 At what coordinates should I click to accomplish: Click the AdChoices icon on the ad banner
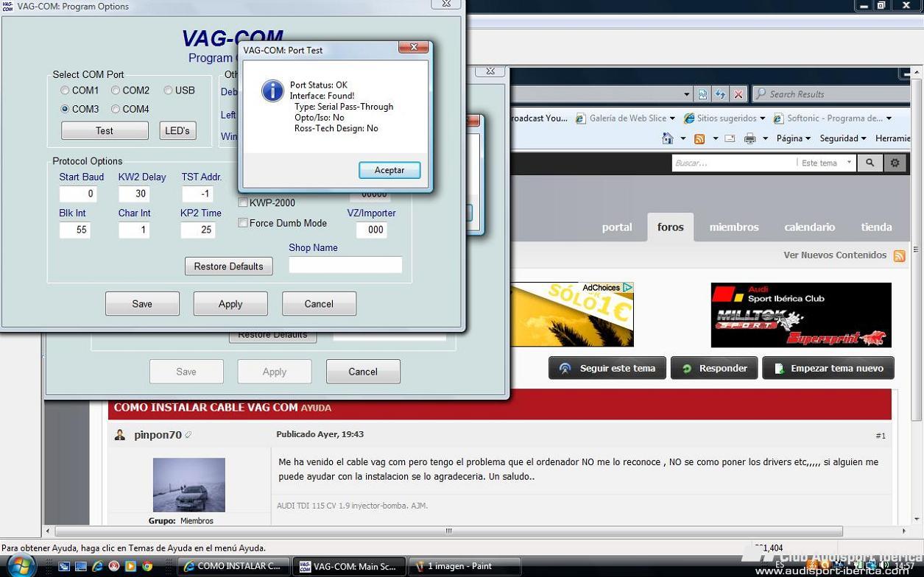627,288
